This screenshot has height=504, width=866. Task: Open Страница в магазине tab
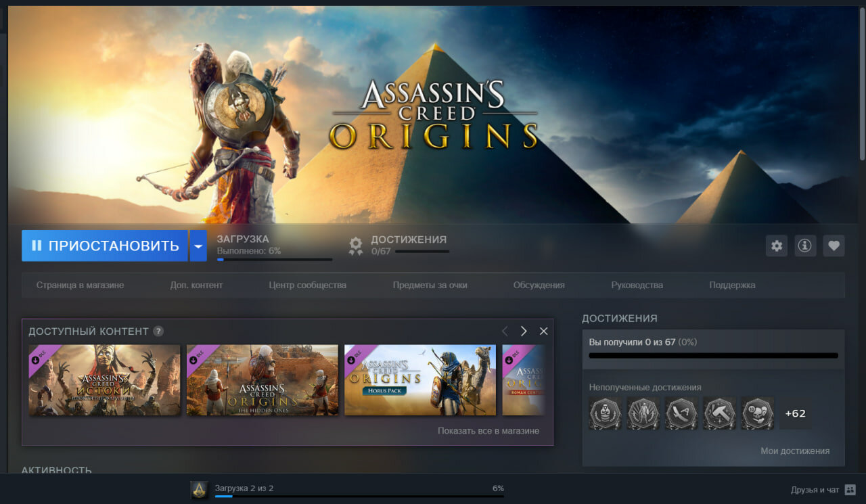pos(81,285)
